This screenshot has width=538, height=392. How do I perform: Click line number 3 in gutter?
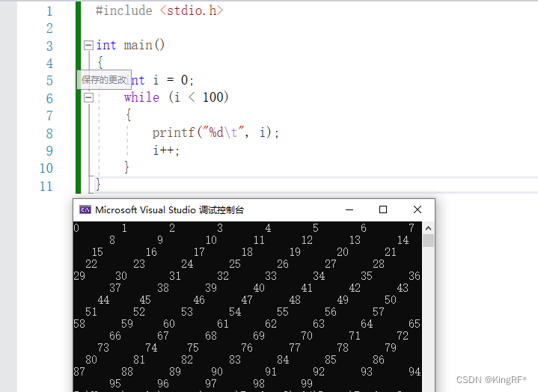click(49, 46)
